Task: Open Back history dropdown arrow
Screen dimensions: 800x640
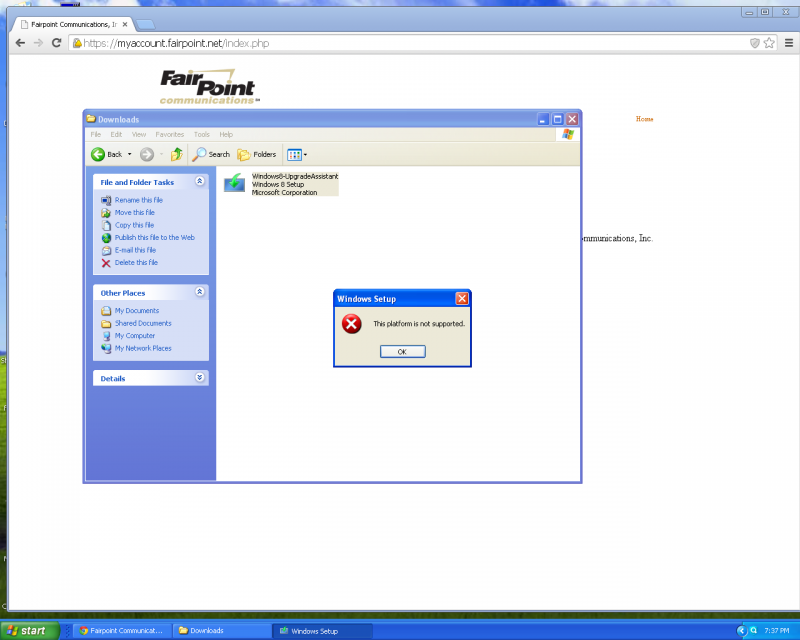Action: pyautogui.click(x=130, y=154)
